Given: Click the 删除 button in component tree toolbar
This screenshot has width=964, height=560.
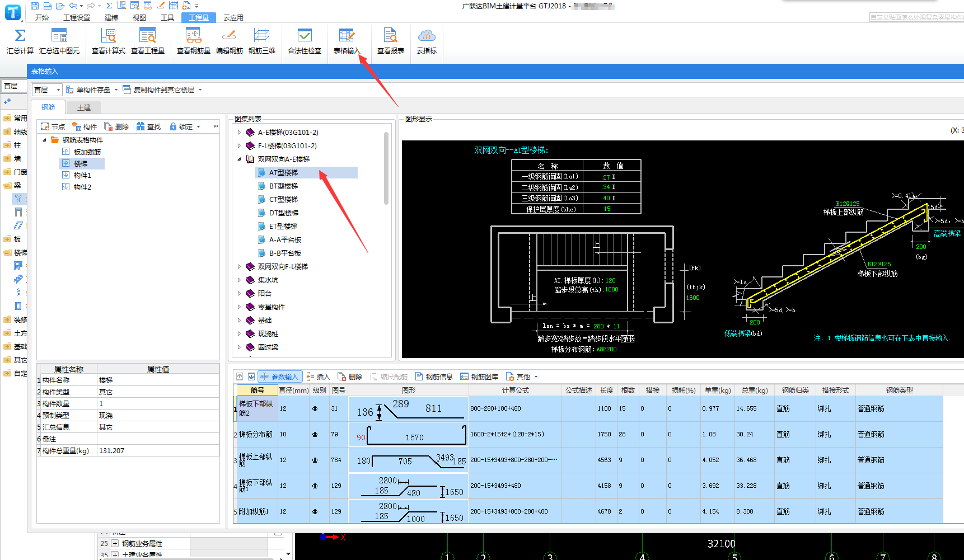Looking at the screenshot, I should tap(116, 126).
